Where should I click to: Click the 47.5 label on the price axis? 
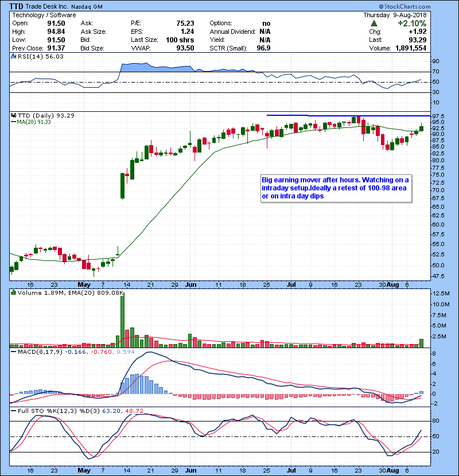[438, 276]
